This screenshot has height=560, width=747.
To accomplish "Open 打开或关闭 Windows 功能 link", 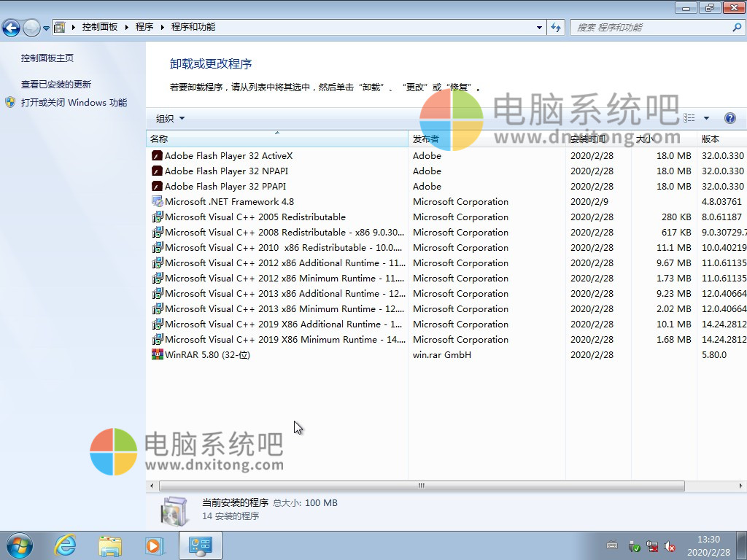I will coord(74,102).
